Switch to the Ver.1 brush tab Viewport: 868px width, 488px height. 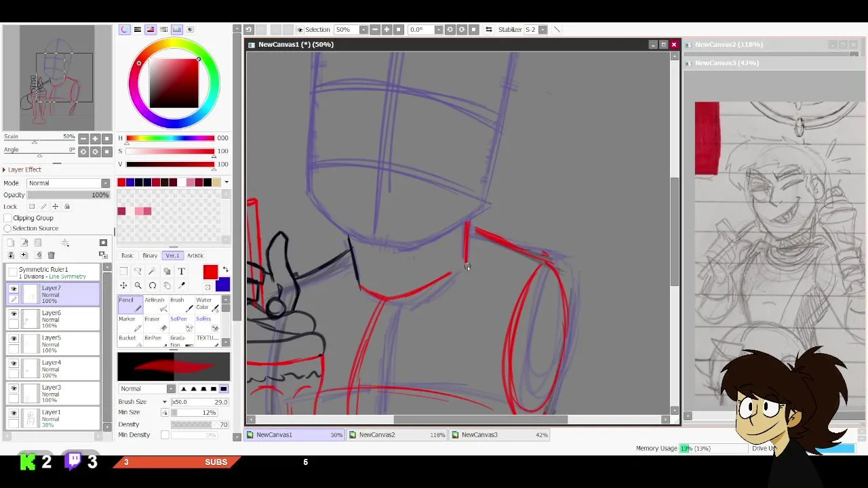(x=172, y=256)
